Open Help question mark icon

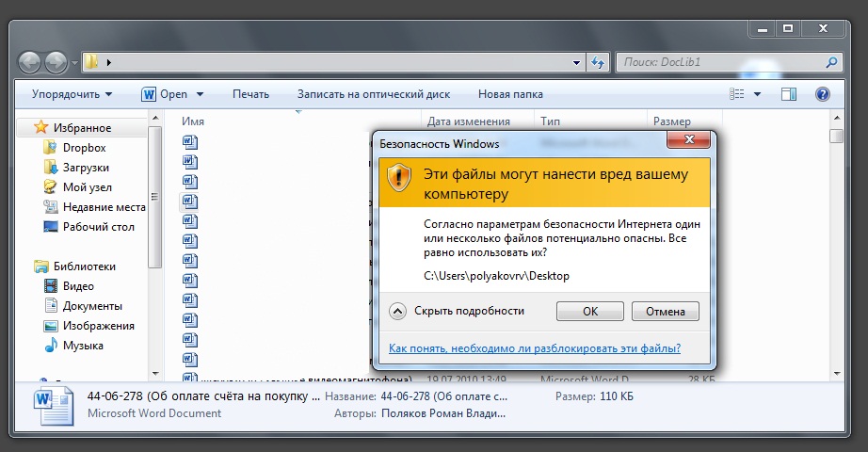pos(823,94)
